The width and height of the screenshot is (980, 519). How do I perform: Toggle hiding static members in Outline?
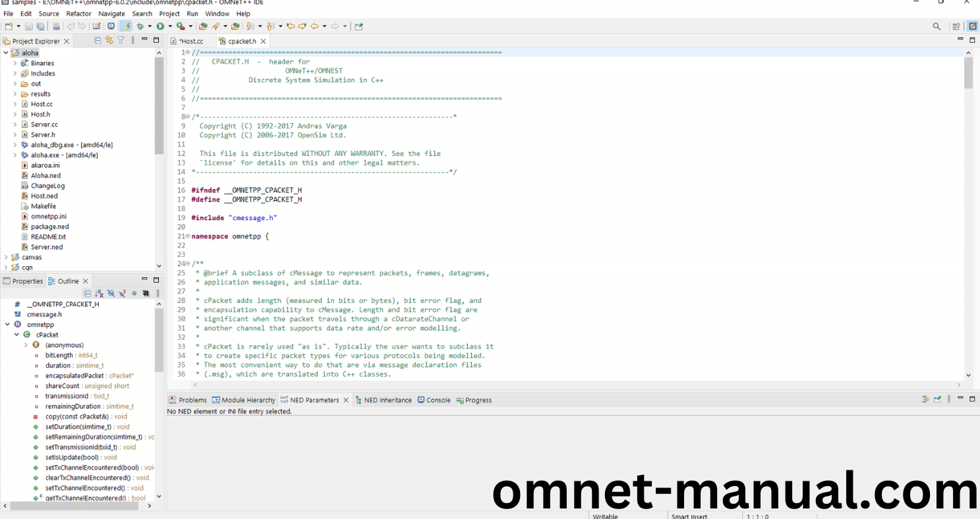pyautogui.click(x=121, y=293)
